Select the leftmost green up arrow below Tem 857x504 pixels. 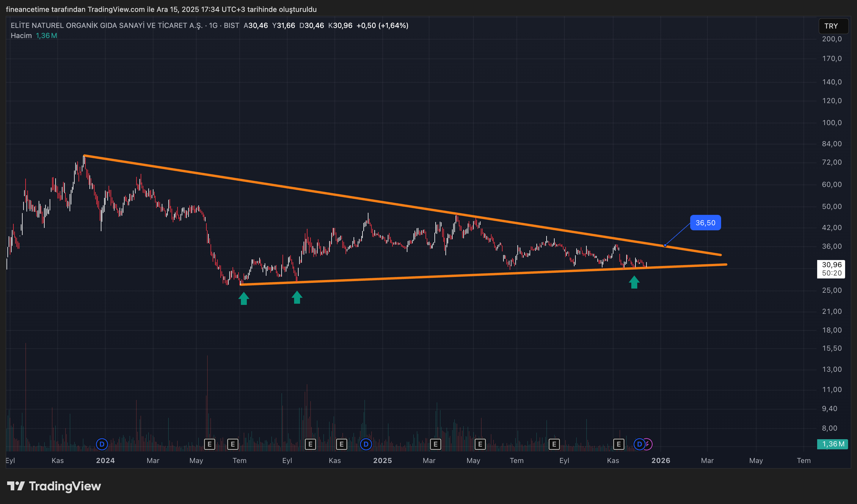(x=244, y=298)
